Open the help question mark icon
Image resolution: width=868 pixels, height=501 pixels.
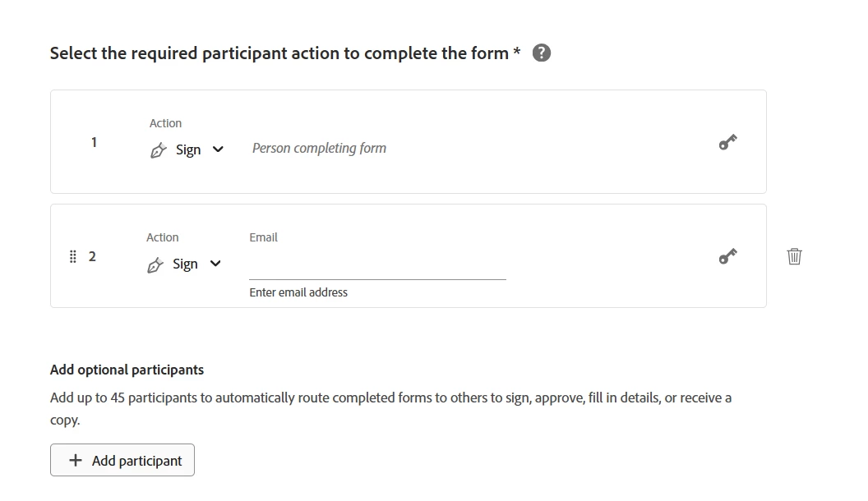pyautogui.click(x=542, y=53)
